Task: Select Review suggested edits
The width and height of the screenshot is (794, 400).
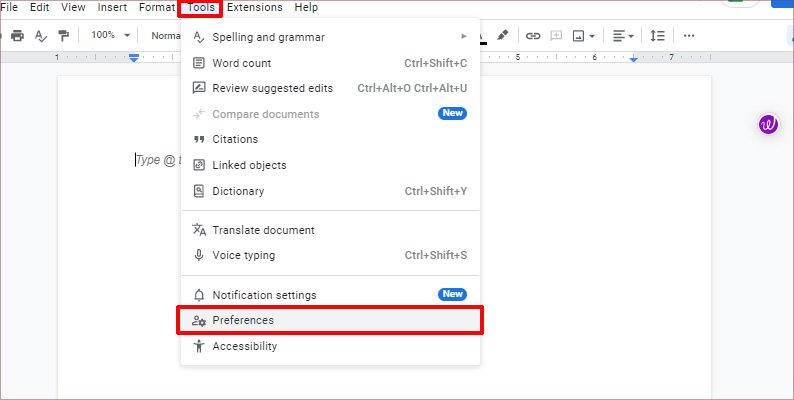Action: tap(330, 88)
